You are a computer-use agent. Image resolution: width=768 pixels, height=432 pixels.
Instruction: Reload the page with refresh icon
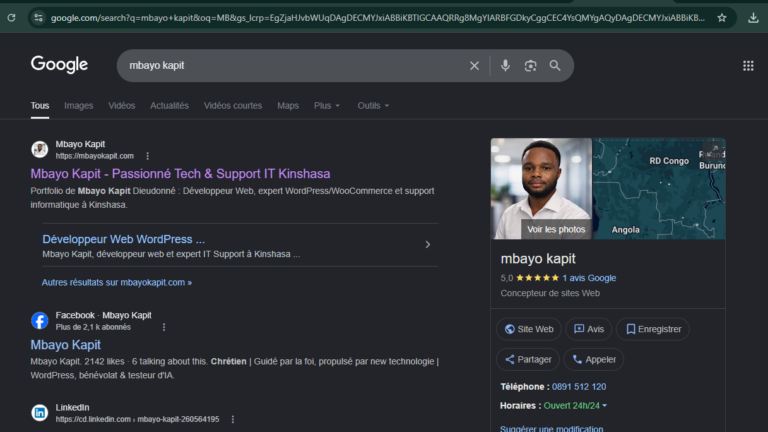click(x=11, y=18)
